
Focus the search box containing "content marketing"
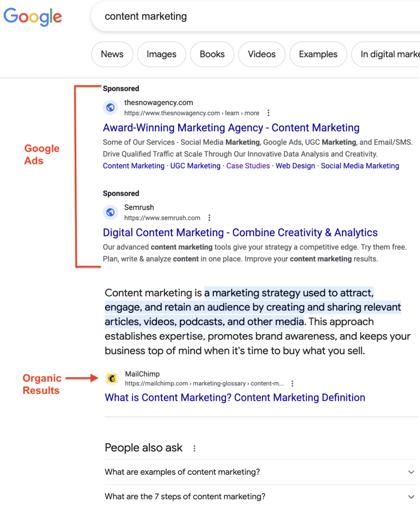[x=256, y=16]
